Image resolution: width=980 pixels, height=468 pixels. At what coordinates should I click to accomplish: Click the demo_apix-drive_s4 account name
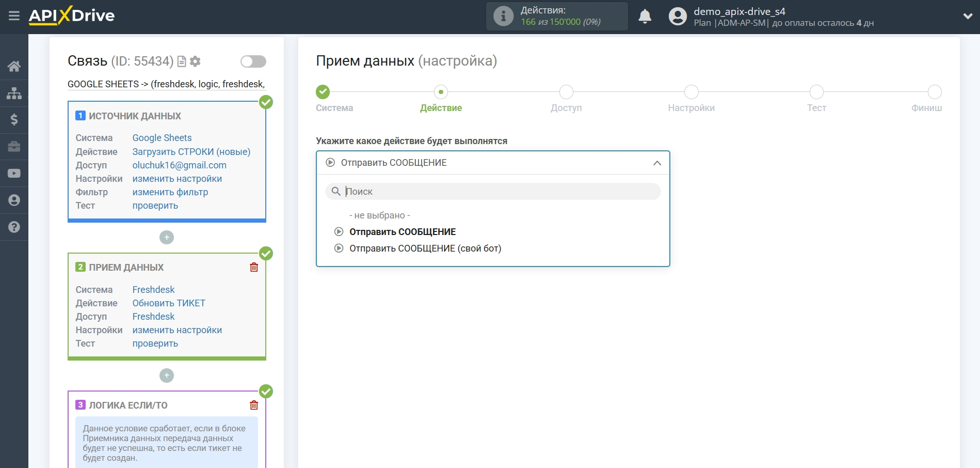pos(740,11)
